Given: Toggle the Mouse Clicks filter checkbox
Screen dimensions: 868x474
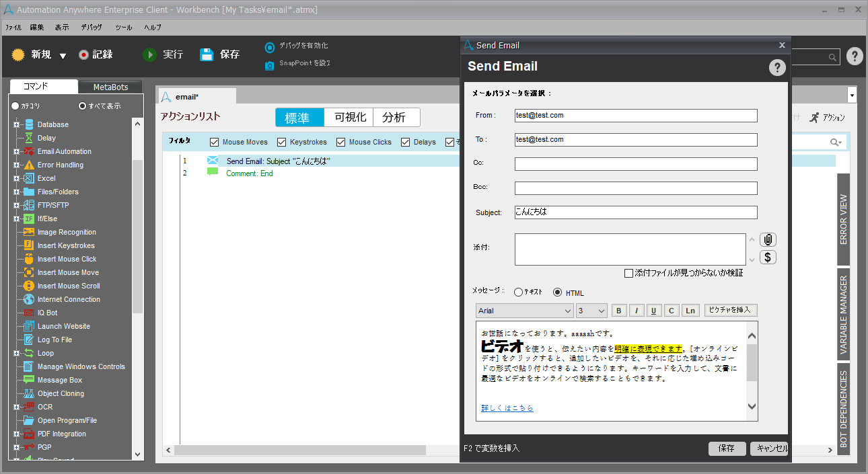Looking at the screenshot, I should pos(340,142).
